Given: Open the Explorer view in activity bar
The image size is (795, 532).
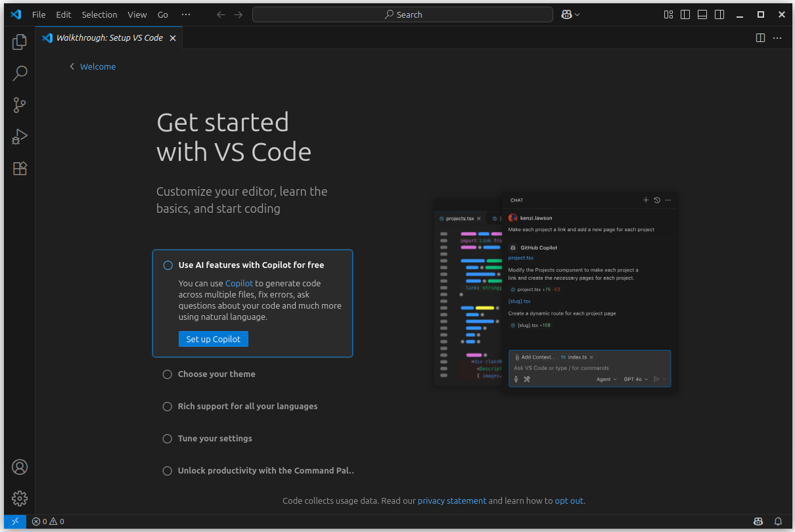Looking at the screenshot, I should click(20, 42).
